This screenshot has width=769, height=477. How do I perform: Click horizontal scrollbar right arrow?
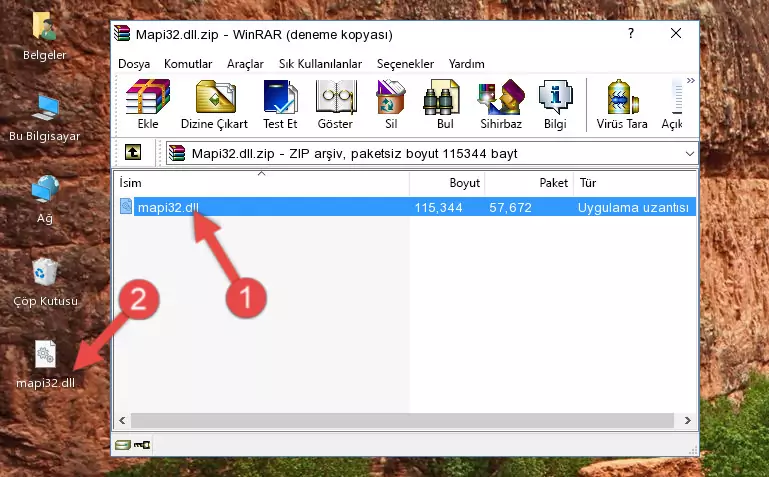click(x=688, y=420)
